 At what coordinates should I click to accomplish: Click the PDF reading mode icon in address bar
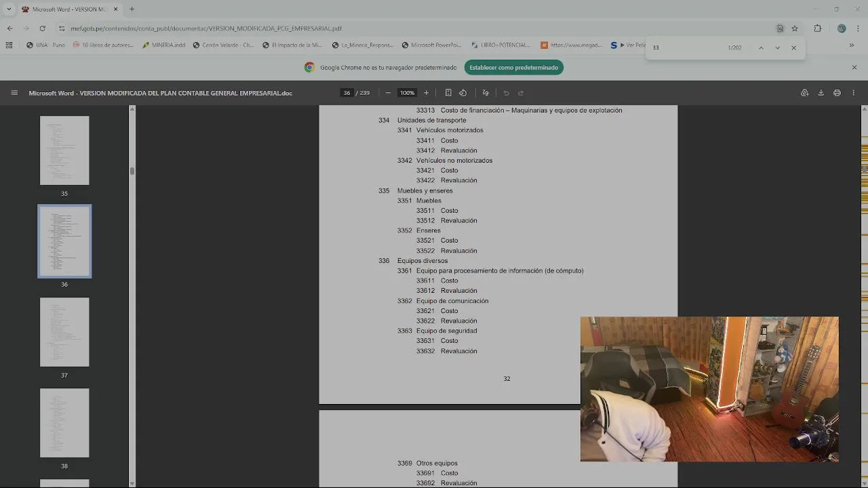[780, 28]
